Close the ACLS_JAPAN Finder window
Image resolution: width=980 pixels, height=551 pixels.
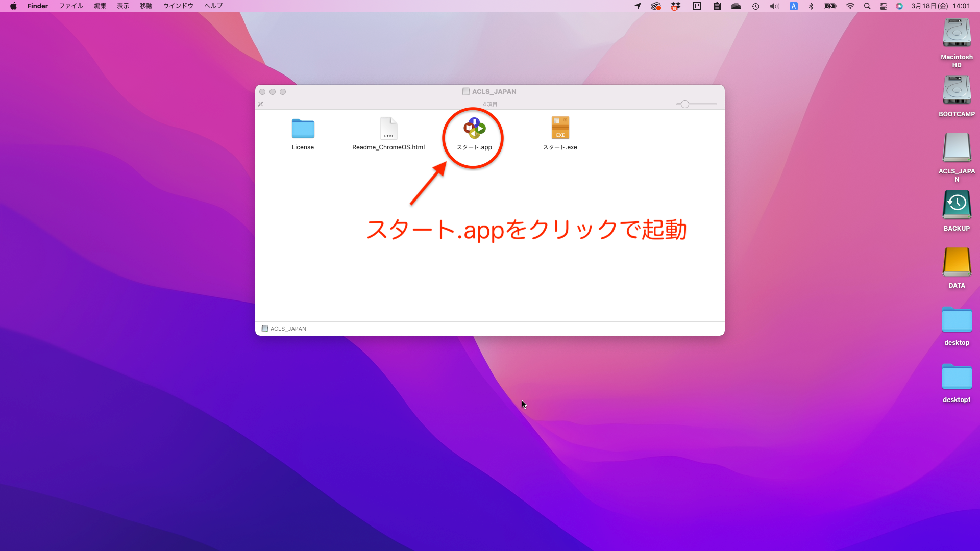pyautogui.click(x=262, y=92)
